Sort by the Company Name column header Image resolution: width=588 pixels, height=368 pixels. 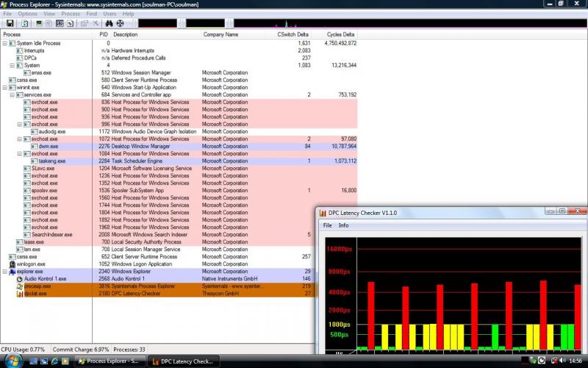pyautogui.click(x=220, y=35)
